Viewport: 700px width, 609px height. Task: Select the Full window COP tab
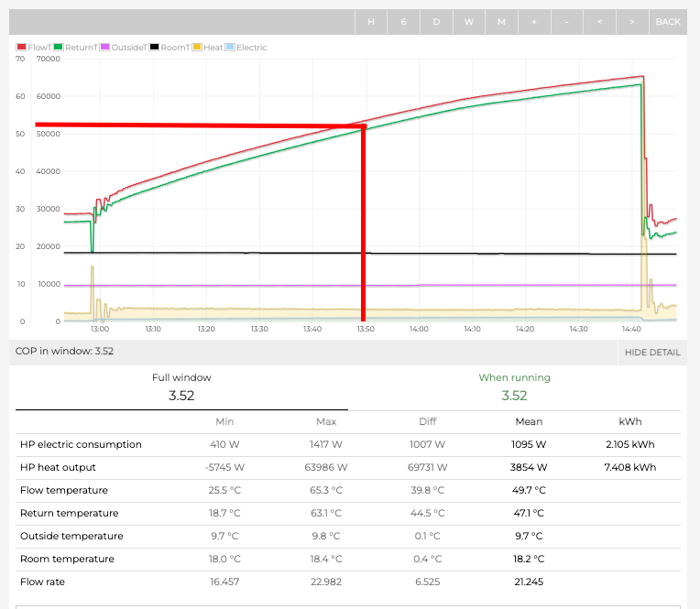click(x=181, y=387)
